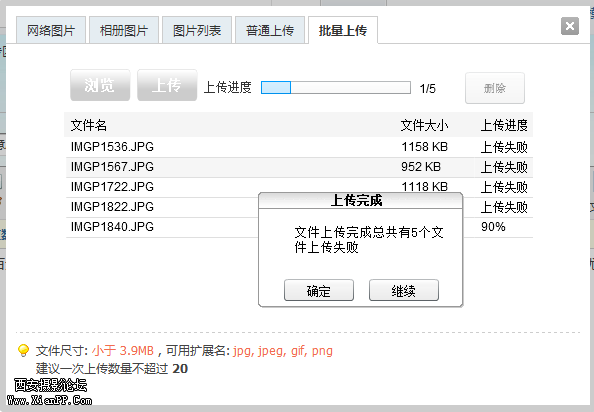The height and width of the screenshot is (412, 594).
Task: Click the 90% progress value
Action: tap(493, 227)
